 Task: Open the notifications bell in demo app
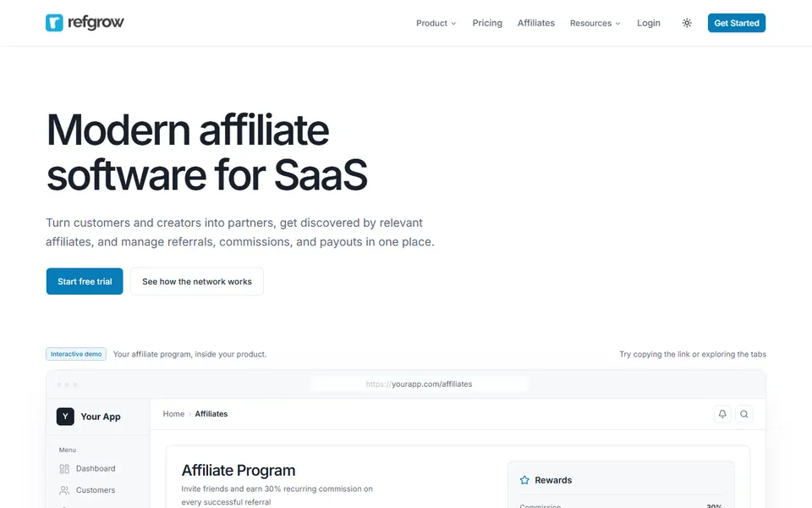(722, 414)
